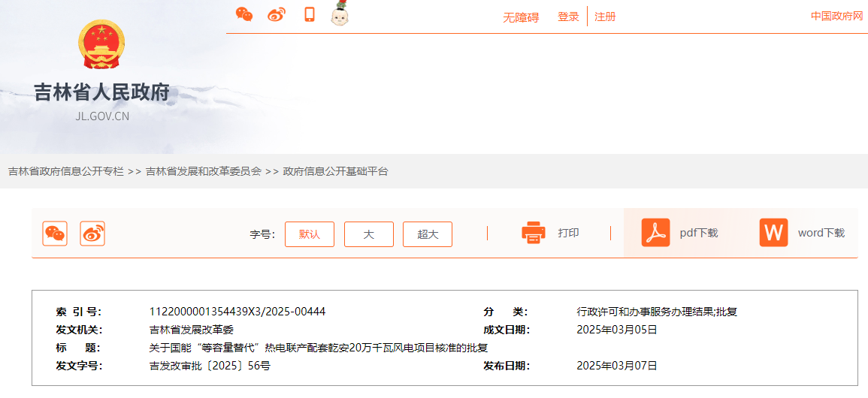Image resolution: width=868 pixels, height=398 pixels.
Task: Set font size to 大
Action: pyautogui.click(x=369, y=234)
